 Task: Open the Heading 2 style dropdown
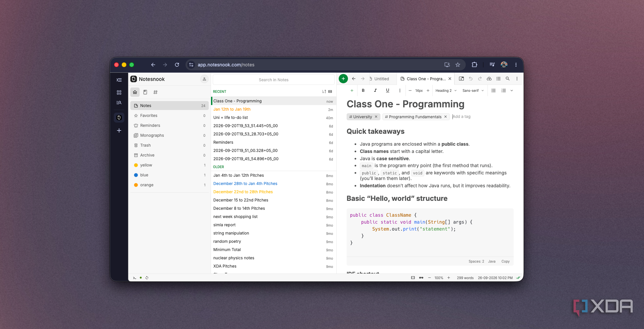coord(446,91)
